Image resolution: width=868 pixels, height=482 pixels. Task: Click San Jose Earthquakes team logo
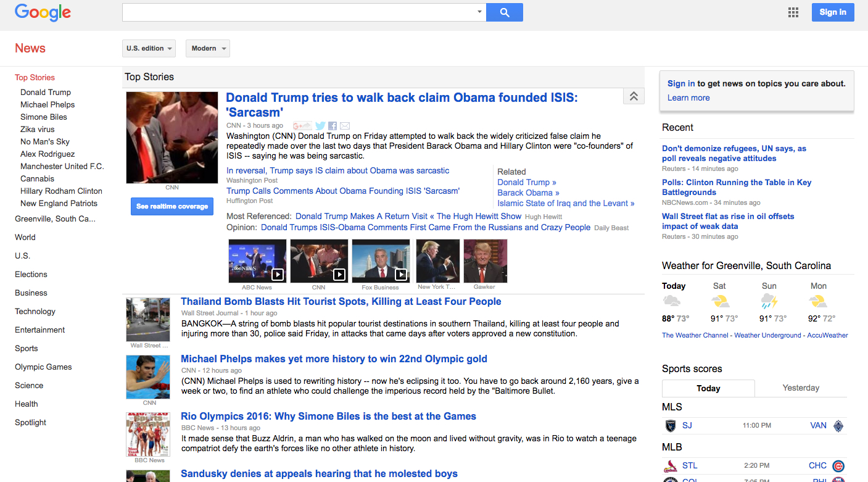pos(671,426)
